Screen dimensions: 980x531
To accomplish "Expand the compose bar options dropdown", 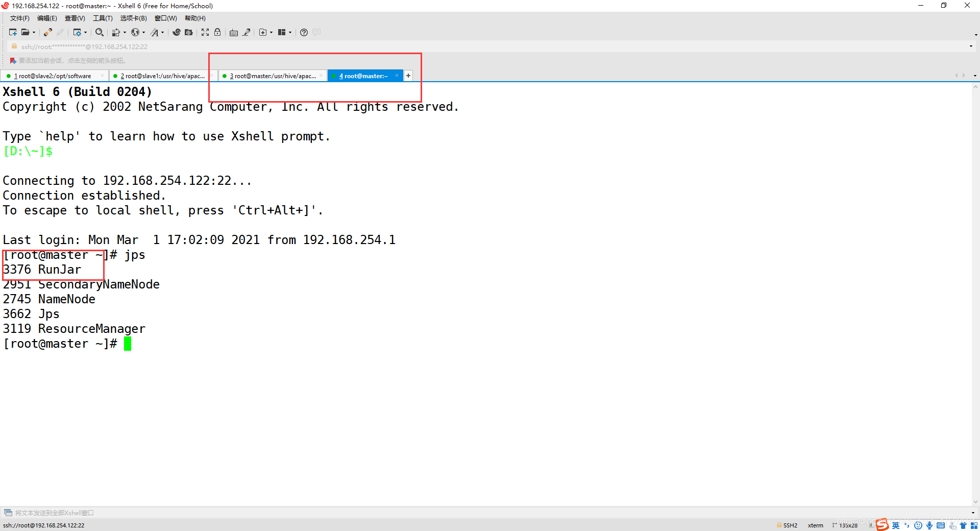I will (x=973, y=513).
